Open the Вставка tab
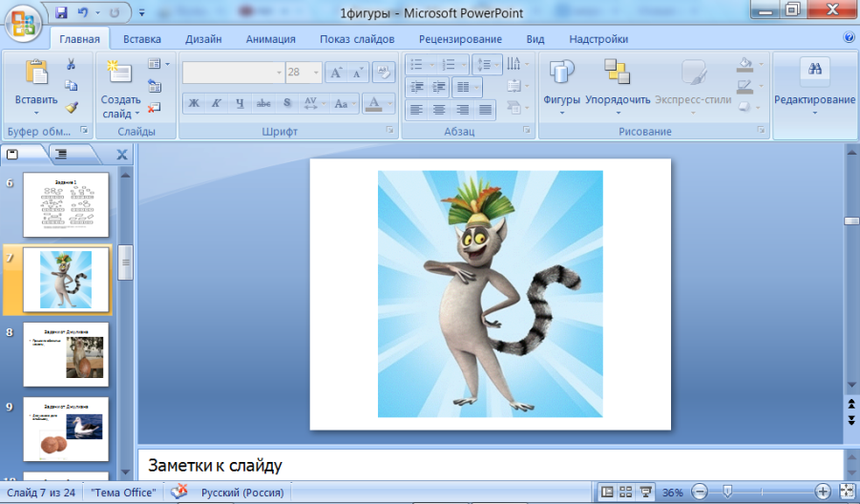This screenshot has width=860, height=504. (142, 39)
